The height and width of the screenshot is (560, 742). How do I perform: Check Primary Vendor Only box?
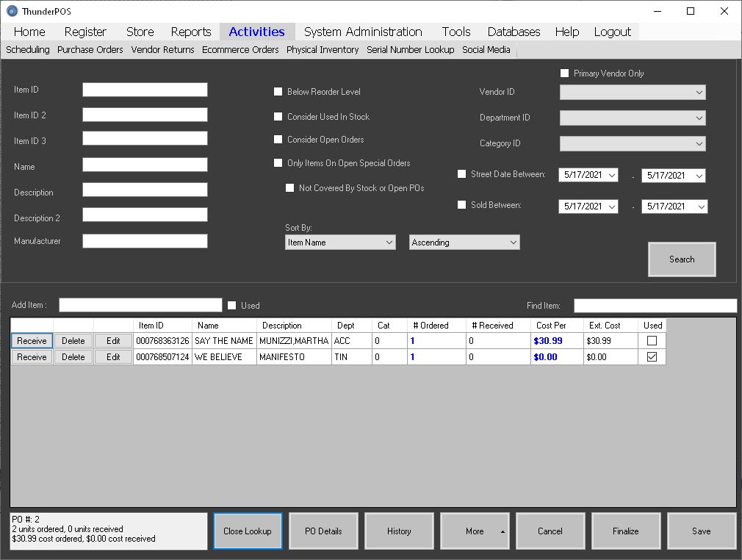[x=564, y=73]
